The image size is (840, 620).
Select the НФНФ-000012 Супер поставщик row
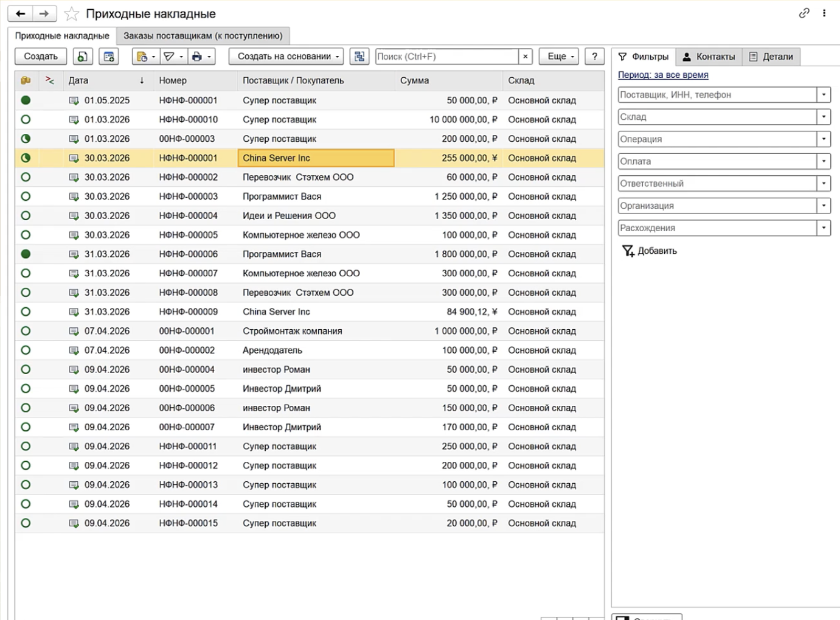310,465
